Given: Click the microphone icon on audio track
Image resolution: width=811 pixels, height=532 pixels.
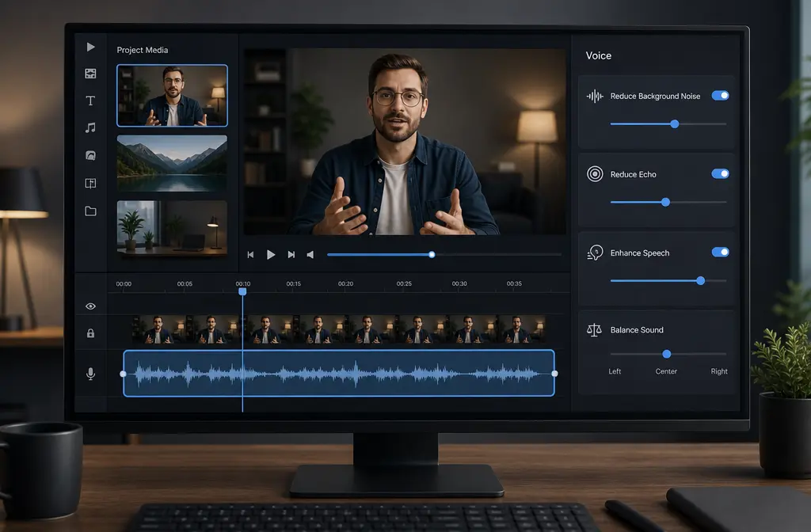Looking at the screenshot, I should click(90, 374).
